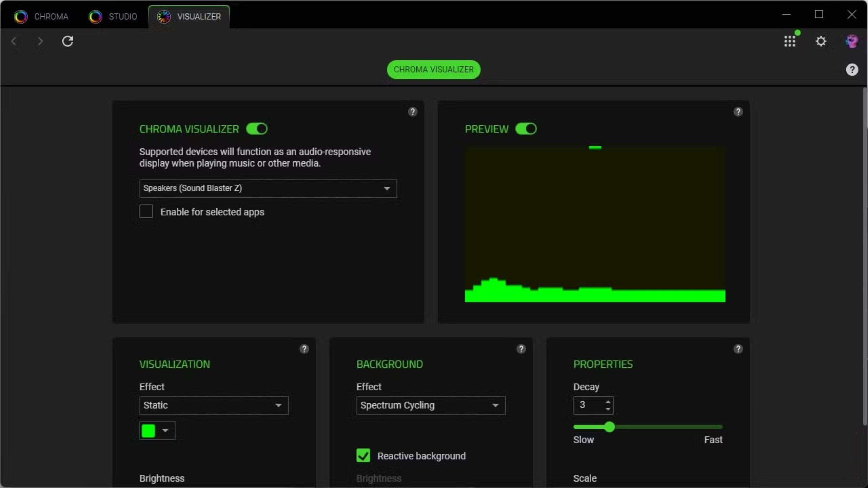Open help for Visualization panel
868x488 pixels.
point(304,349)
